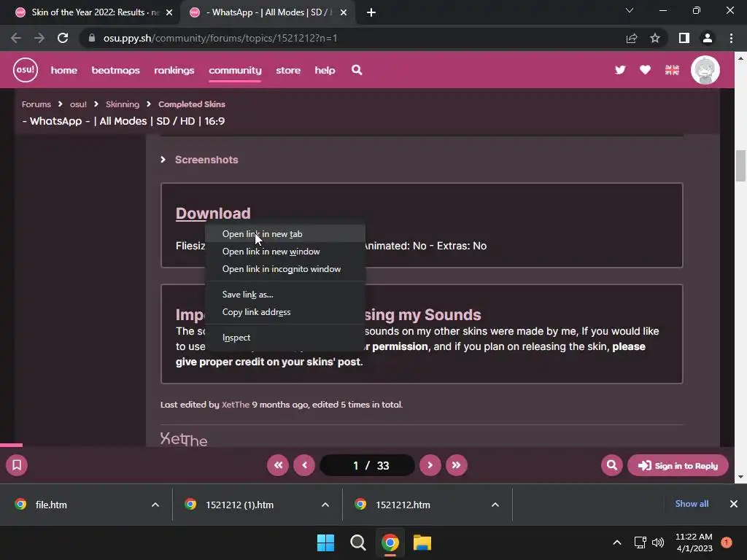Show hidden system tray icons chevron
The width and height of the screenshot is (747, 560).
point(617,542)
